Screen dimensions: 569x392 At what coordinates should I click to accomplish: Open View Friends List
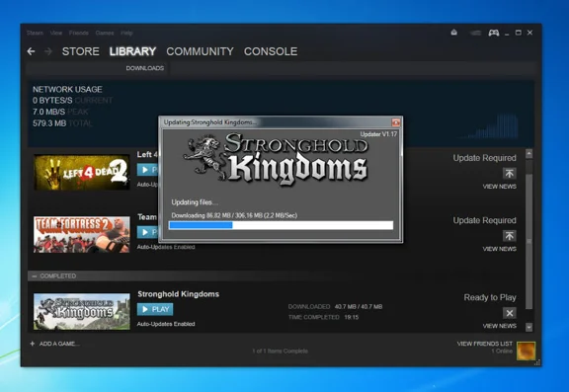pyautogui.click(x=484, y=344)
